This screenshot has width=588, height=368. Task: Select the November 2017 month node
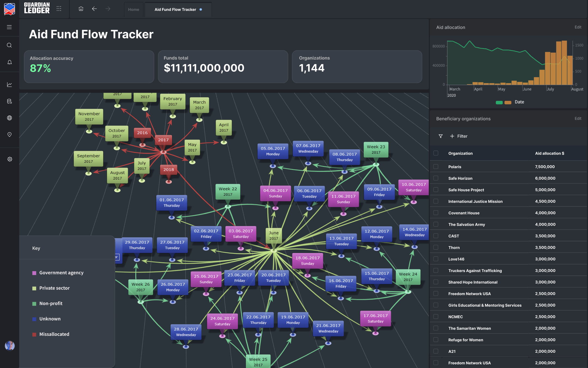[x=89, y=116]
